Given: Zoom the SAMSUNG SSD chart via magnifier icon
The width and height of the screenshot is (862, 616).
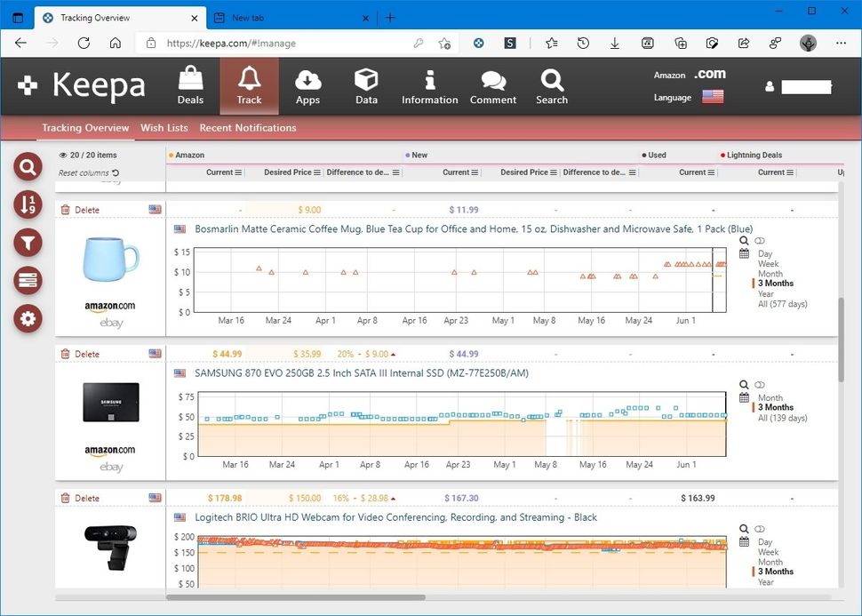Looking at the screenshot, I should pyautogui.click(x=745, y=384).
